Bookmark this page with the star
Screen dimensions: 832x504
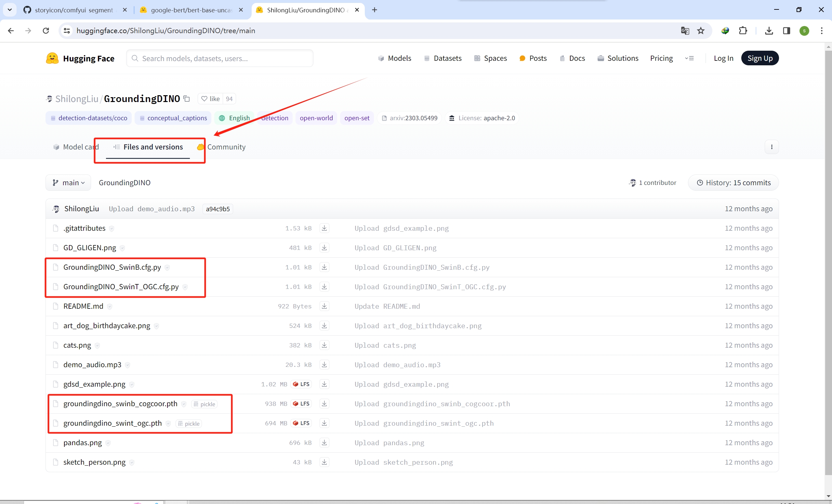click(x=701, y=31)
